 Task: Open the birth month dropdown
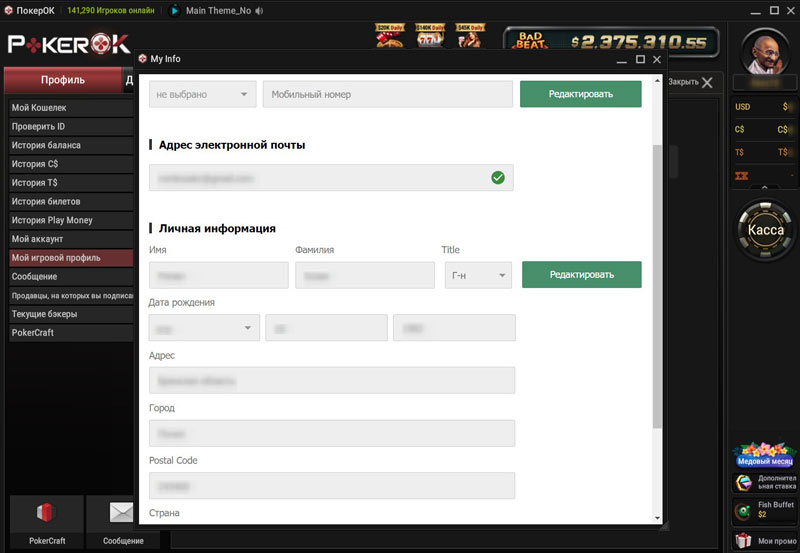[204, 328]
